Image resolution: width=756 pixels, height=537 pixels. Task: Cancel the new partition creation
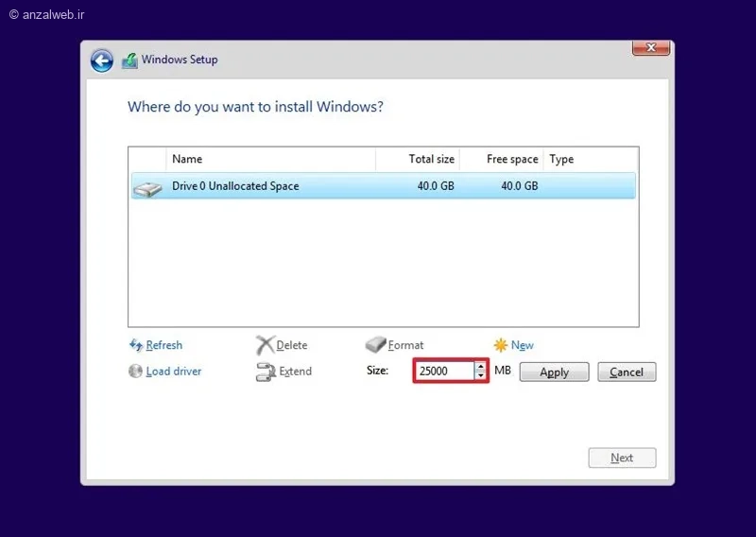[x=627, y=372]
